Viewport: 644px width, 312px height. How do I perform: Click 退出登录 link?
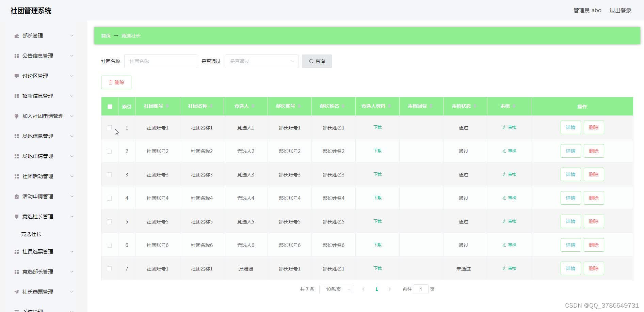tap(620, 11)
